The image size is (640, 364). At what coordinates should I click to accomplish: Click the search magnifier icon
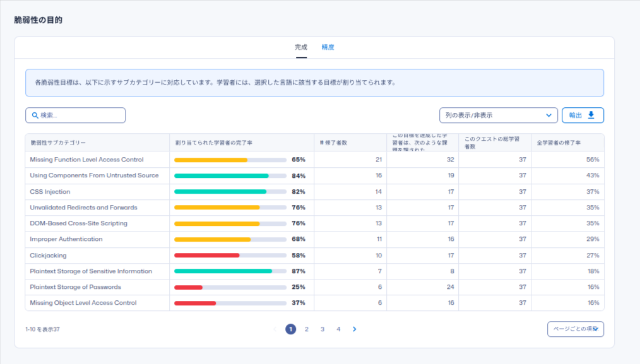point(35,115)
